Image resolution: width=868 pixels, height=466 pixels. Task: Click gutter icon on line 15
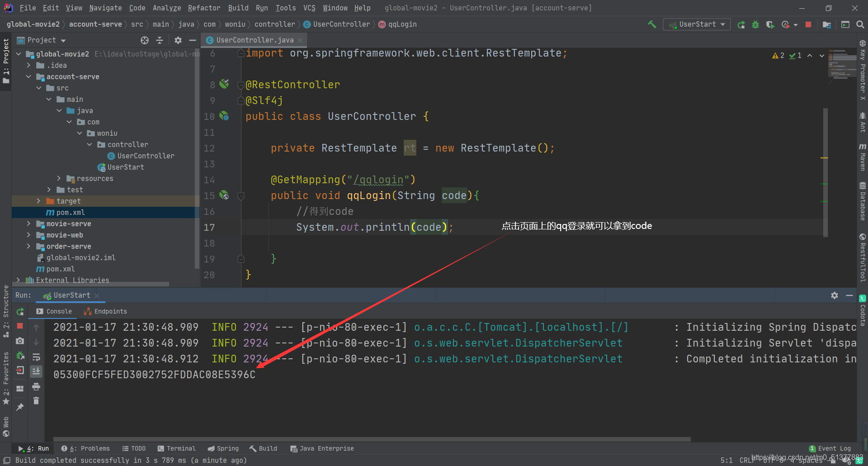point(224,195)
